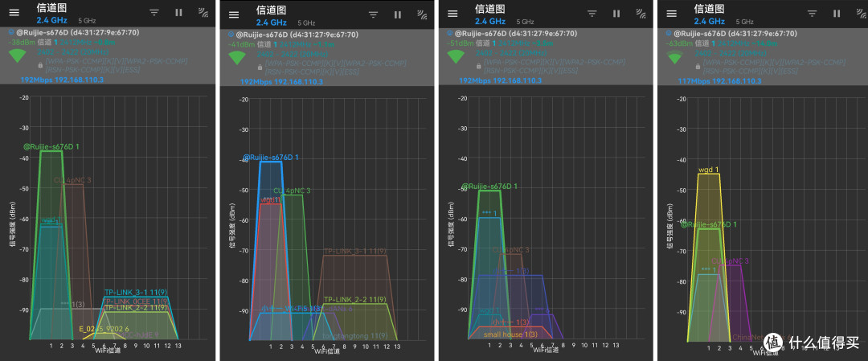Tap TP-LINK_3-1 11(9) label in -41dBm graph

(355, 251)
